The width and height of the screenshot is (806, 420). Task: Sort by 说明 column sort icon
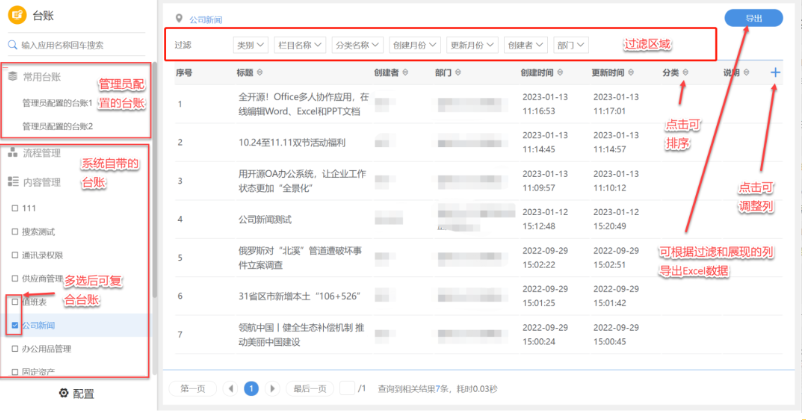coord(746,72)
